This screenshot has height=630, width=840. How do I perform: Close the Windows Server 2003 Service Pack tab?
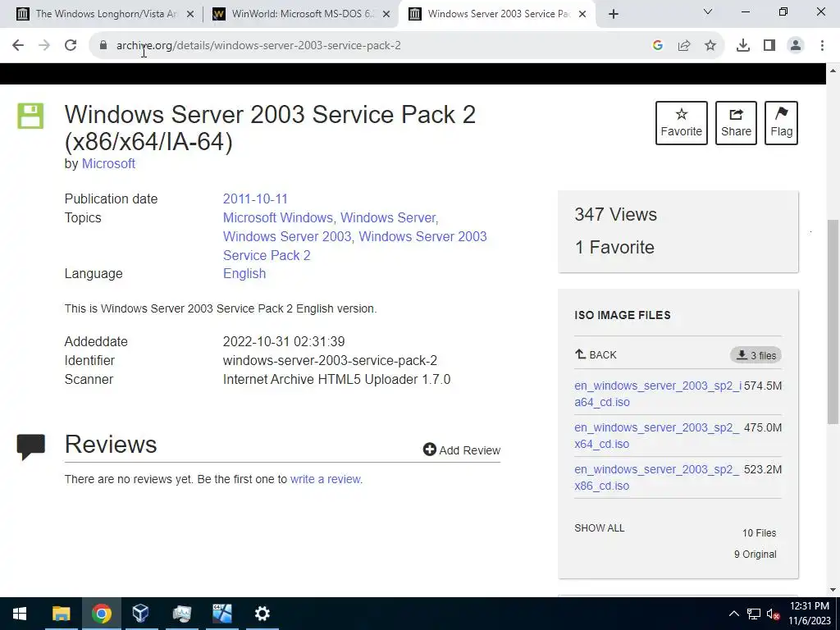pyautogui.click(x=583, y=14)
